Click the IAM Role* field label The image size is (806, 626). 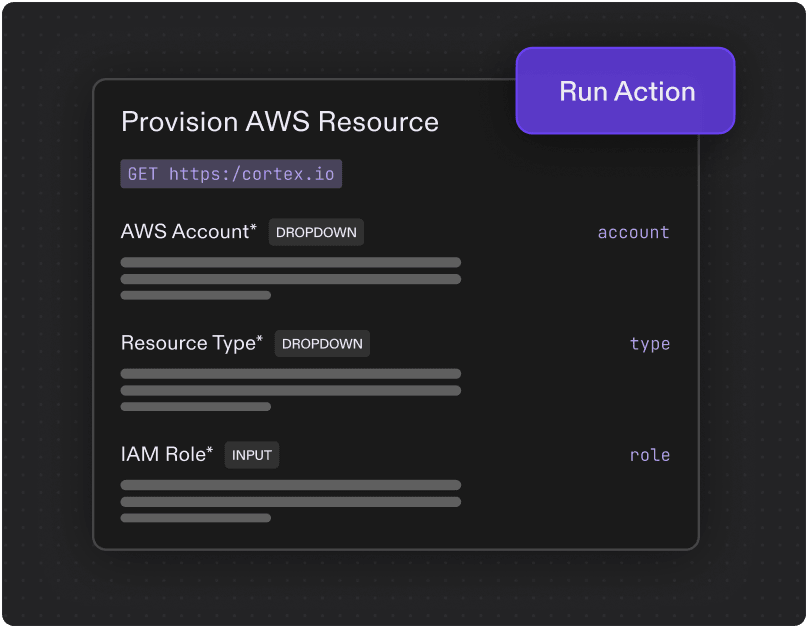click(167, 454)
